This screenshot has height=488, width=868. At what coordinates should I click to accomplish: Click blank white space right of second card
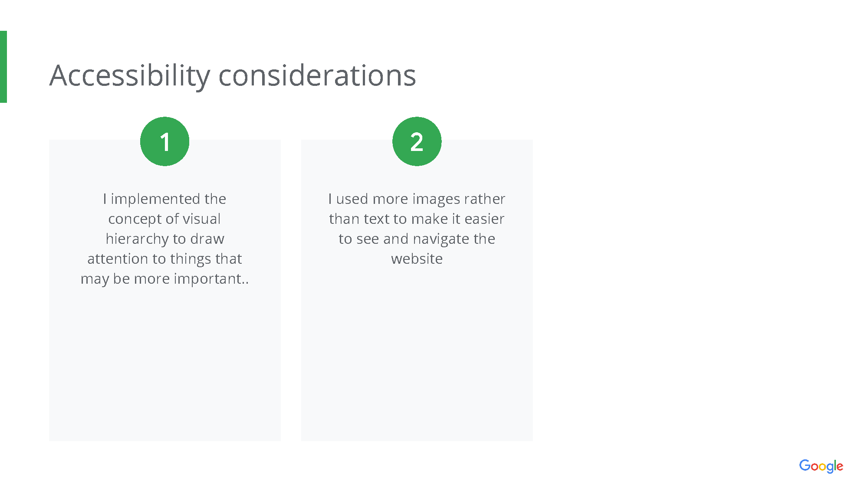pyautogui.click(x=694, y=282)
